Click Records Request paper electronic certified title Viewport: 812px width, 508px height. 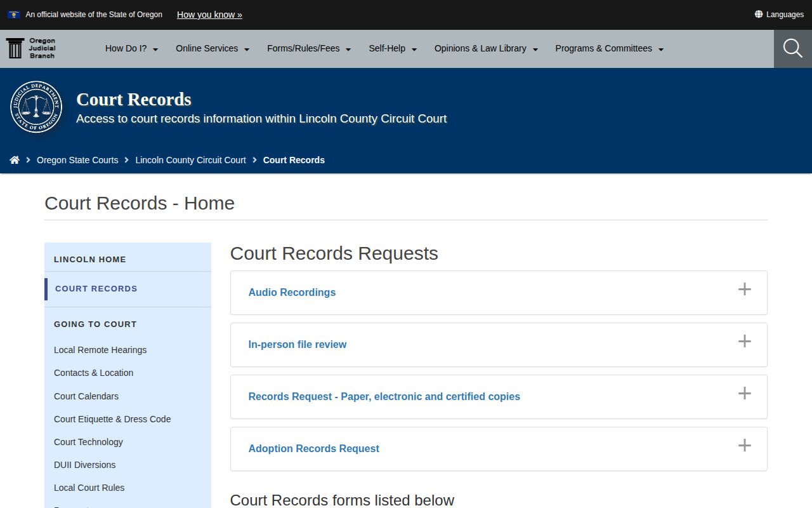click(x=384, y=396)
